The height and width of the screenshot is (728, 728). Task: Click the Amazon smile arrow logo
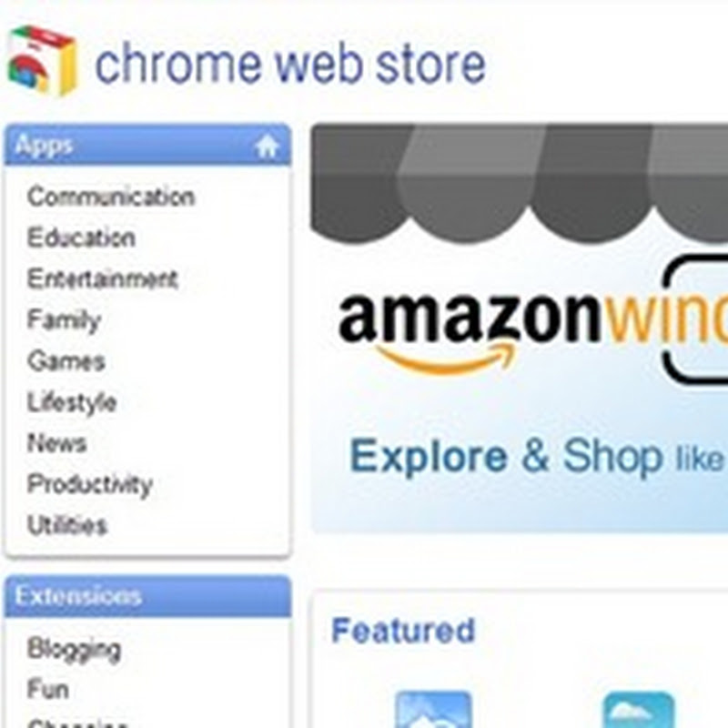447,359
